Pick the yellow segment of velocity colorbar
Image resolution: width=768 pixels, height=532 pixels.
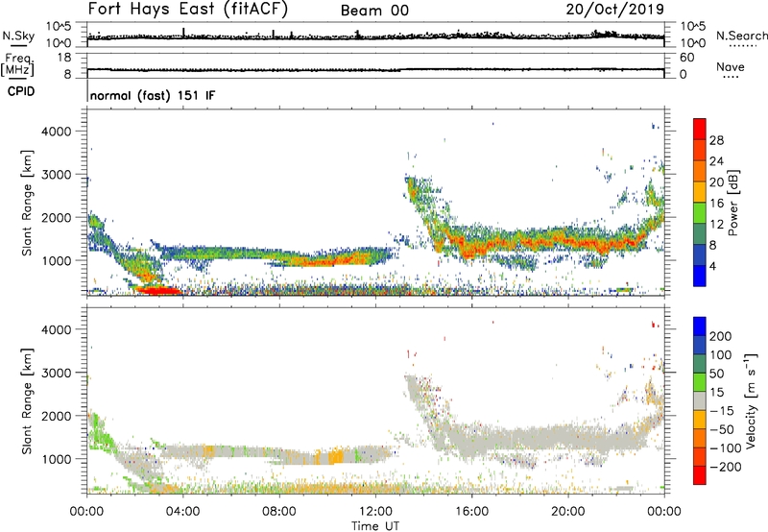(x=700, y=420)
